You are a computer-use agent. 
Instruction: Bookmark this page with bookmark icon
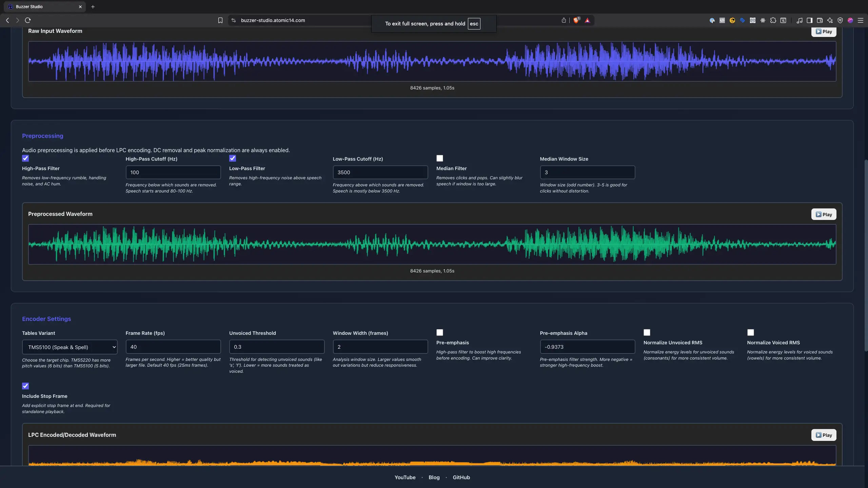[x=220, y=20]
